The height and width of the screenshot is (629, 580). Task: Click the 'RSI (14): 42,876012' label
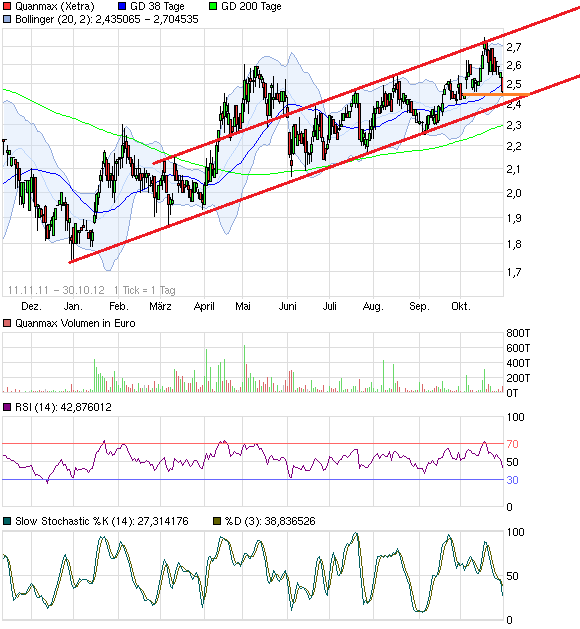tap(63, 408)
